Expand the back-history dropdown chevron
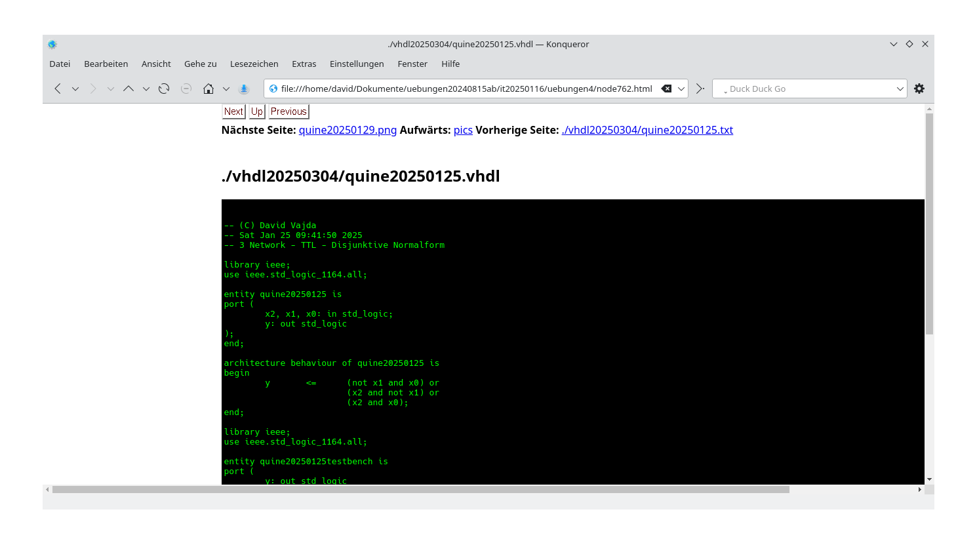This screenshot has width=977, height=560. [75, 88]
